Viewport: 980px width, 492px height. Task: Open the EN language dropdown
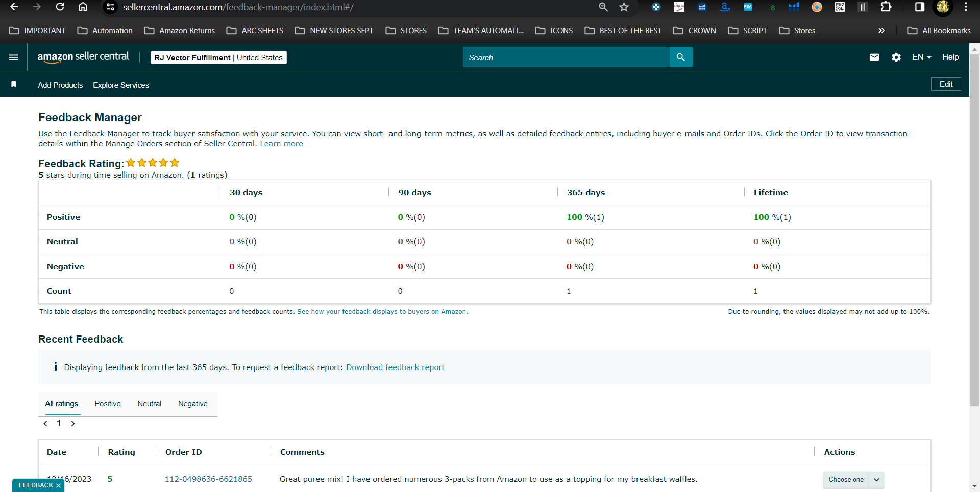tap(922, 57)
